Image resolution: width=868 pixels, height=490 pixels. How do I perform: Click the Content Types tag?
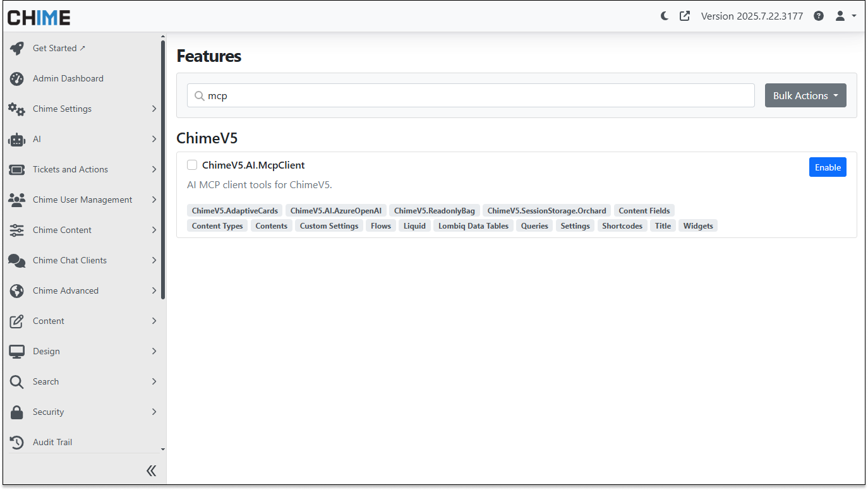(x=217, y=226)
